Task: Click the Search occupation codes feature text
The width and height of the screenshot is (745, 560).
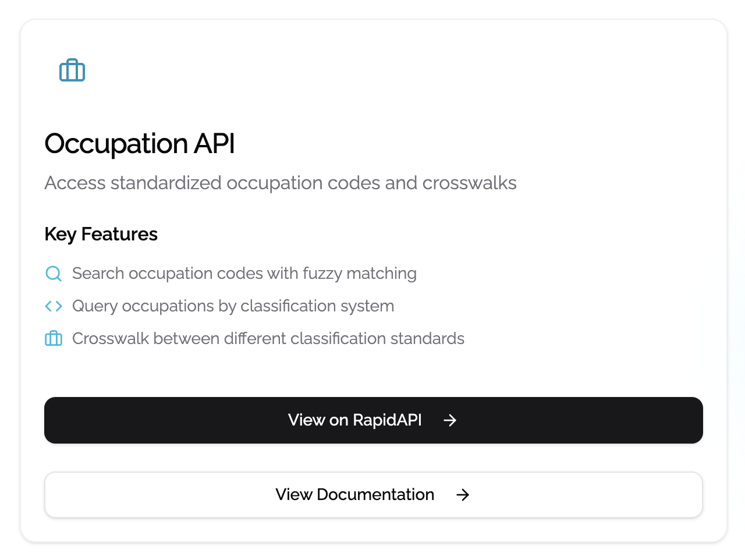Action: click(244, 274)
